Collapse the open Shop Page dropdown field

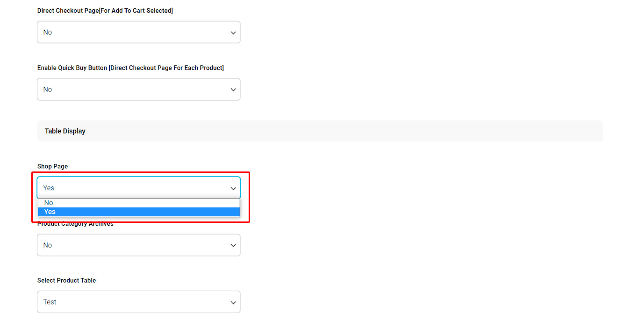pos(138,188)
